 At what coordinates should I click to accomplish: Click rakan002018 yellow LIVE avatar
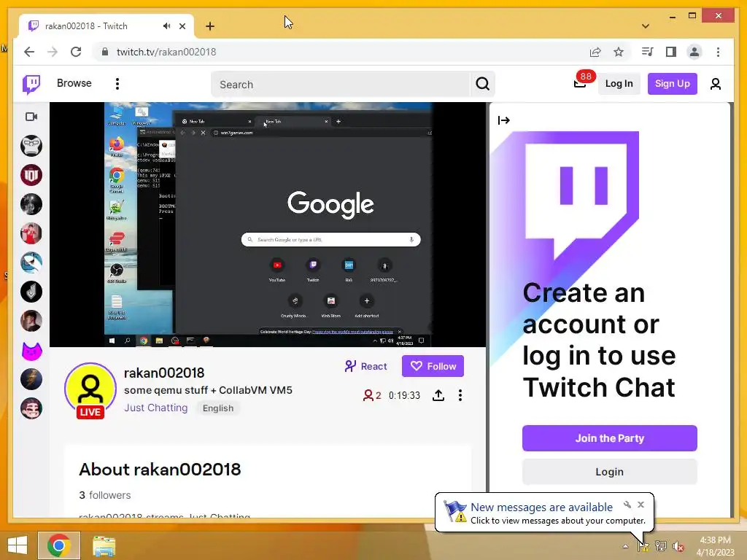point(90,389)
